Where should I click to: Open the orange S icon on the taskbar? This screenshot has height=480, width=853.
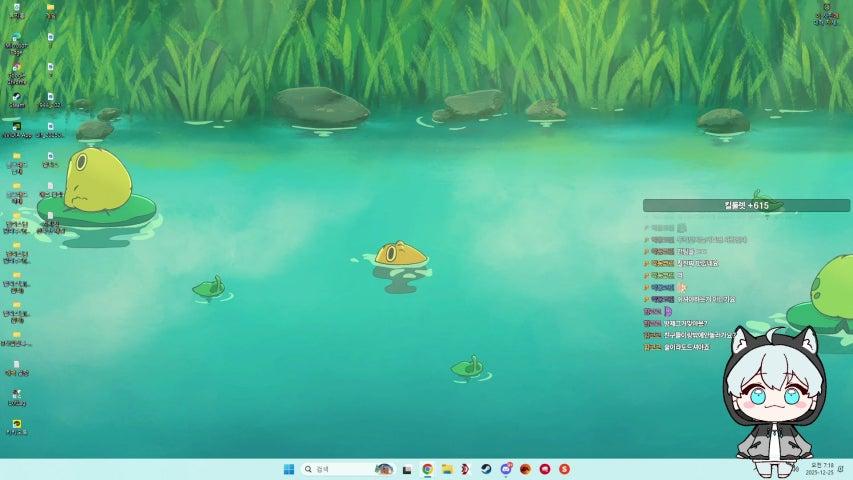(564, 469)
